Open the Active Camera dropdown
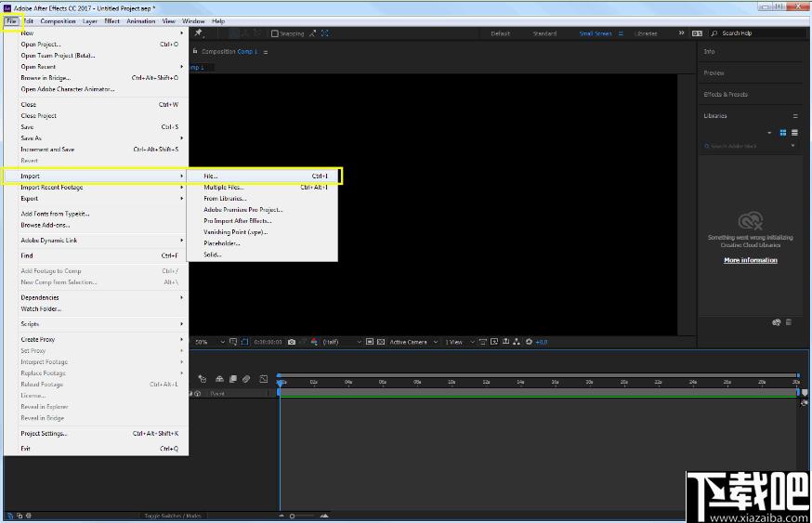 coord(413,342)
